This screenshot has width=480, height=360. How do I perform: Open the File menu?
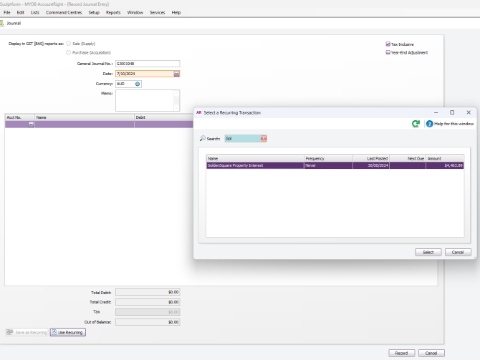coord(7,12)
